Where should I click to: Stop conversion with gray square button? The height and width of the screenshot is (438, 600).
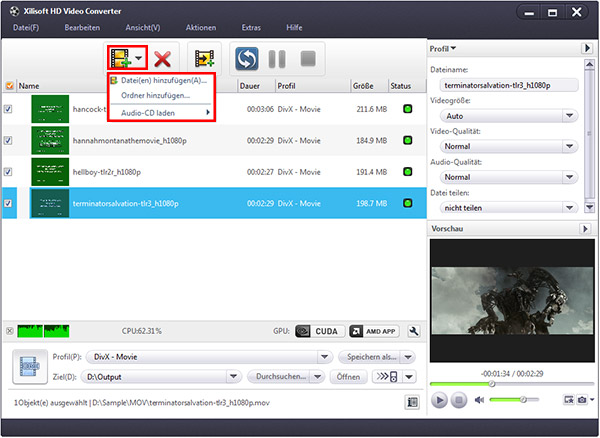click(x=308, y=59)
